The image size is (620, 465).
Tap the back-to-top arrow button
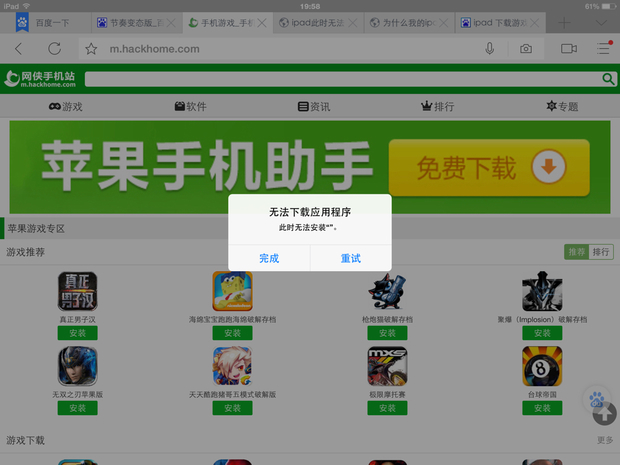click(x=605, y=414)
